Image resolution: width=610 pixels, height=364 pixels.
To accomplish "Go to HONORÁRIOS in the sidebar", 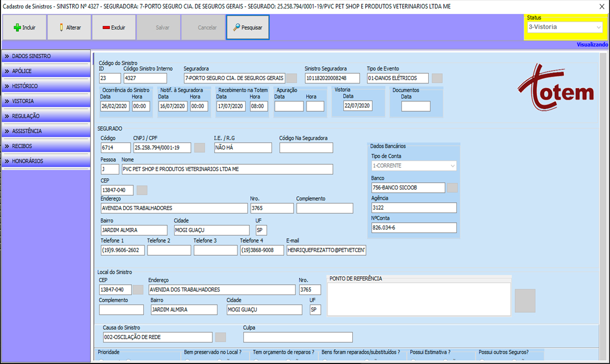I will tap(46, 161).
